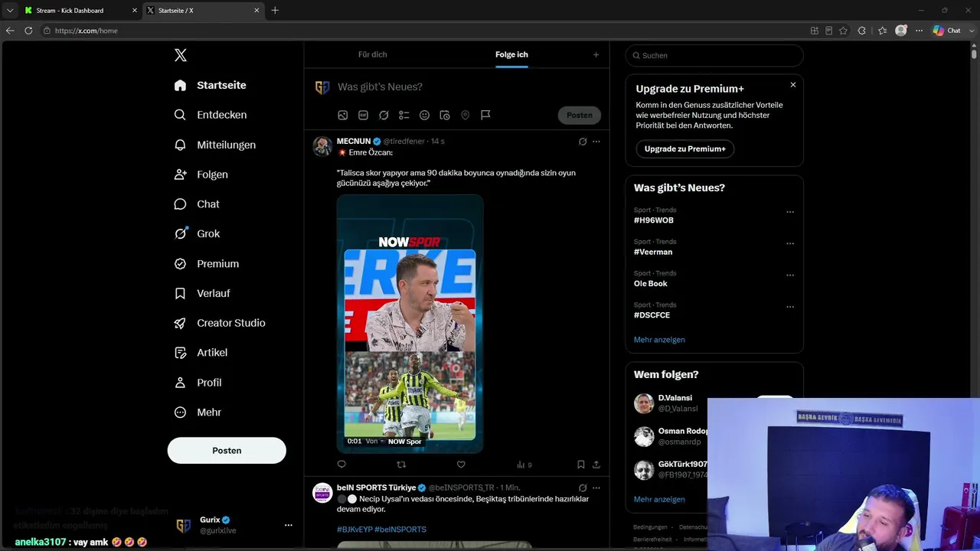Schedule the post with the calendar icon
This screenshot has width=980, height=551.
(x=445, y=116)
